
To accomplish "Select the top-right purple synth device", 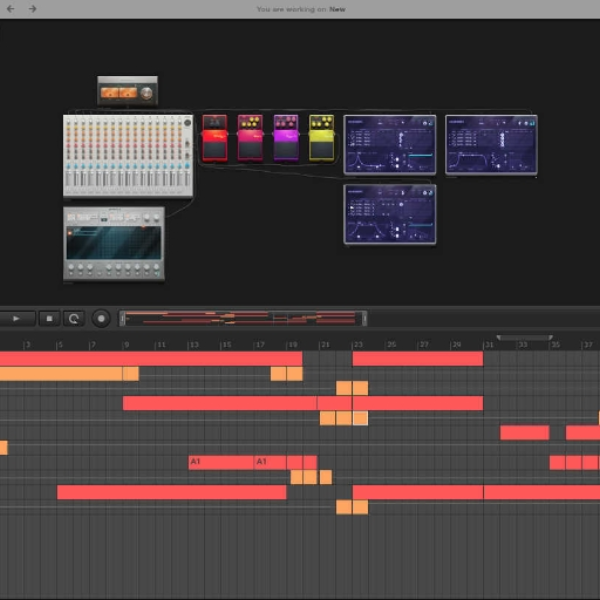I will [x=491, y=145].
